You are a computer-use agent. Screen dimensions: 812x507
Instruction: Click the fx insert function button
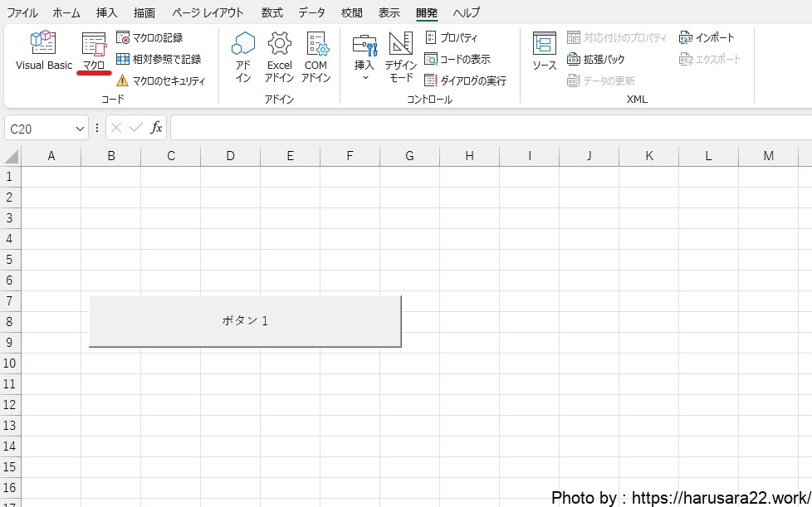(156, 128)
